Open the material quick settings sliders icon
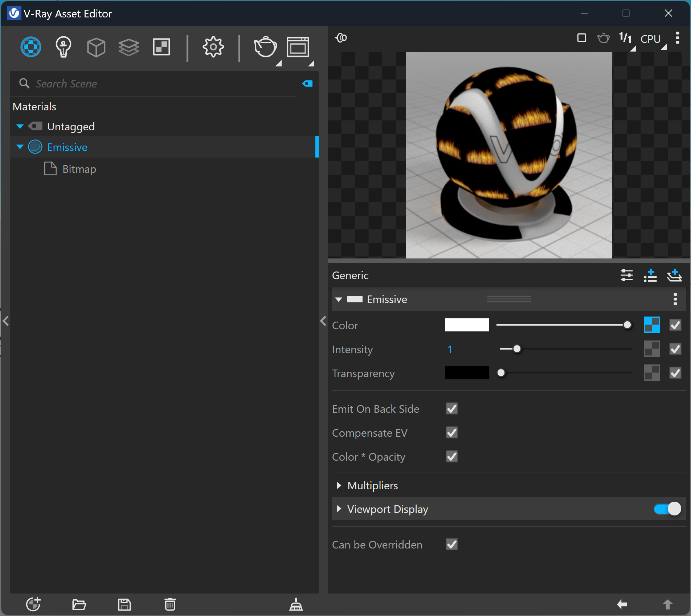 627,276
